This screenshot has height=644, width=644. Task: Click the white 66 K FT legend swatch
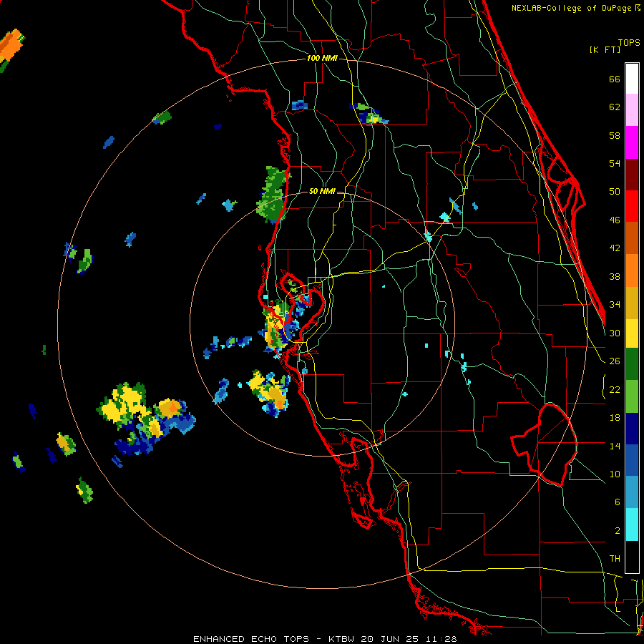point(632,79)
